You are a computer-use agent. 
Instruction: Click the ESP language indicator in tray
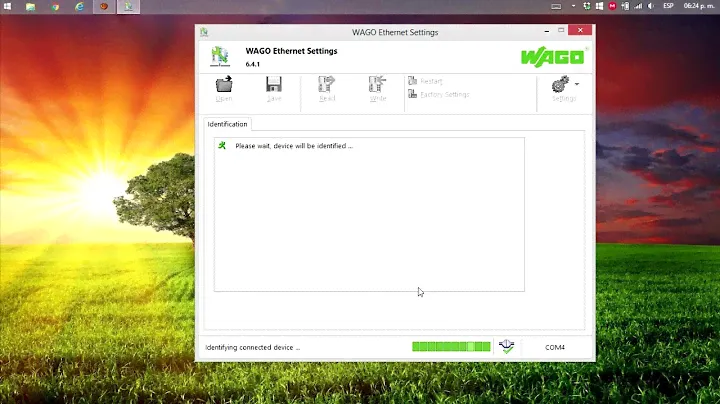click(x=668, y=6)
